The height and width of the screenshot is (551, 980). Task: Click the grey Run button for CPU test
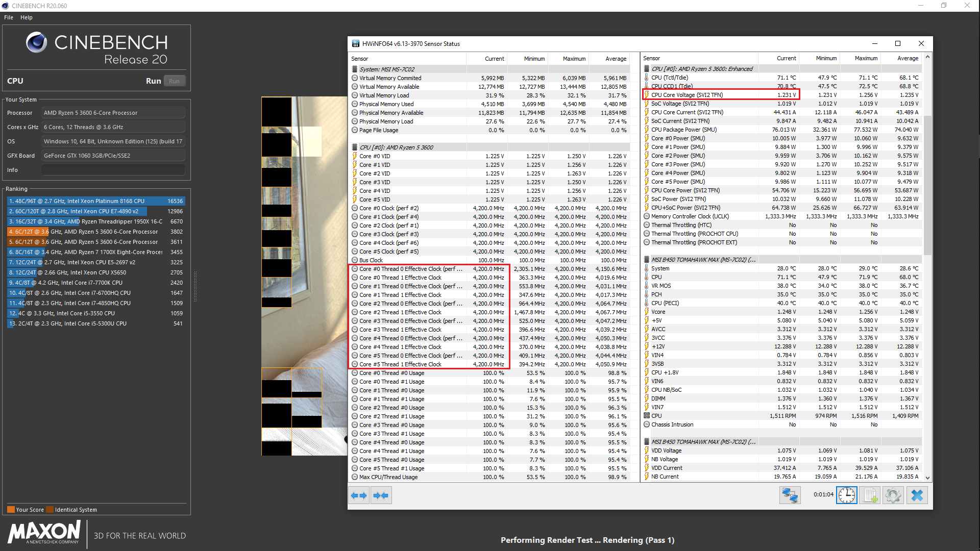(174, 81)
